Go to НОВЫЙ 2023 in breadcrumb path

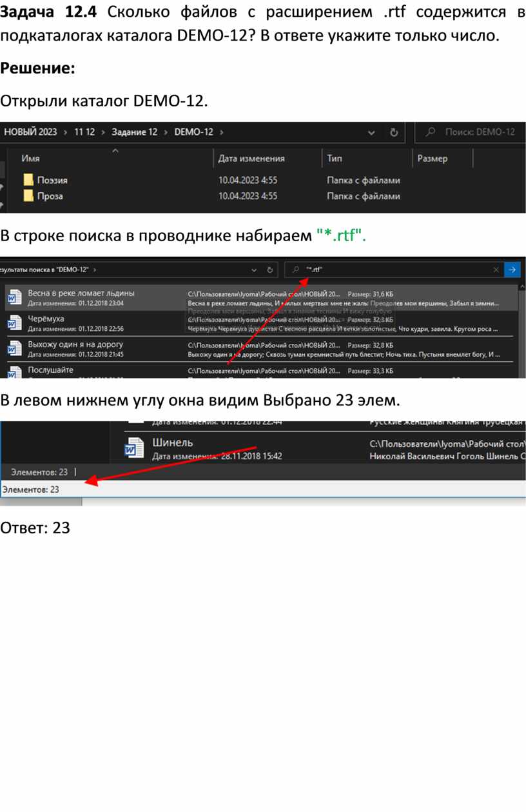30,132
